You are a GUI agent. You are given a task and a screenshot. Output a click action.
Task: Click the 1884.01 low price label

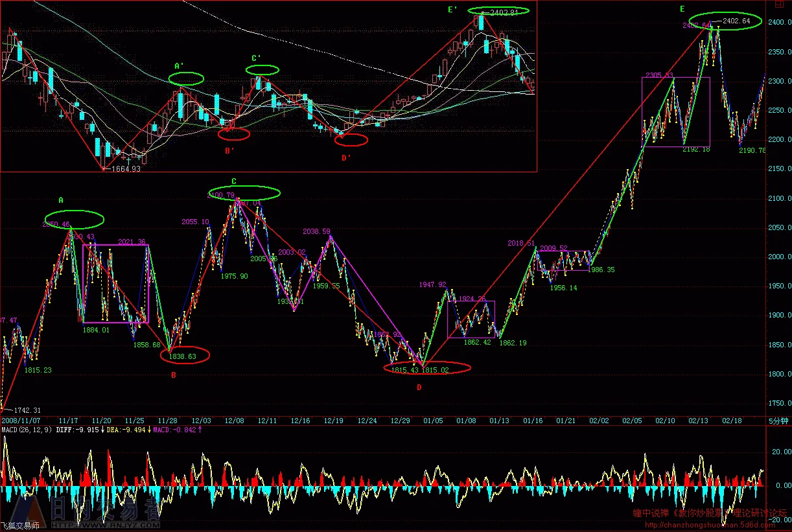pyautogui.click(x=96, y=330)
